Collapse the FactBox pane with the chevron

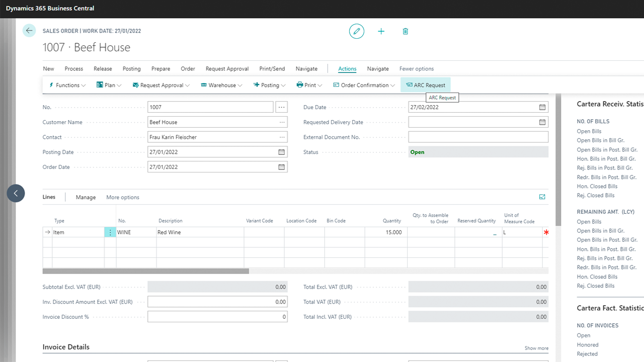pos(15,193)
